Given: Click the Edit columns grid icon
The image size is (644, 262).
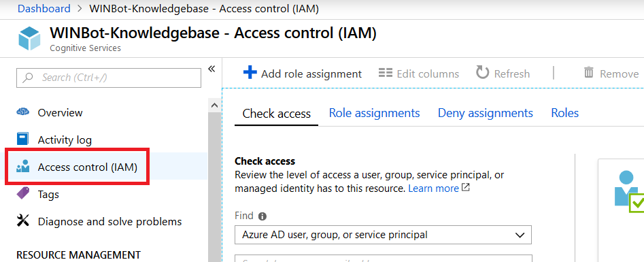Looking at the screenshot, I should pos(386,73).
